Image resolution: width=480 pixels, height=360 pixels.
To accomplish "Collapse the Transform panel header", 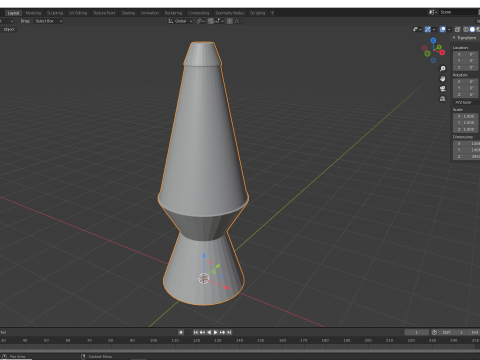I will (465, 38).
